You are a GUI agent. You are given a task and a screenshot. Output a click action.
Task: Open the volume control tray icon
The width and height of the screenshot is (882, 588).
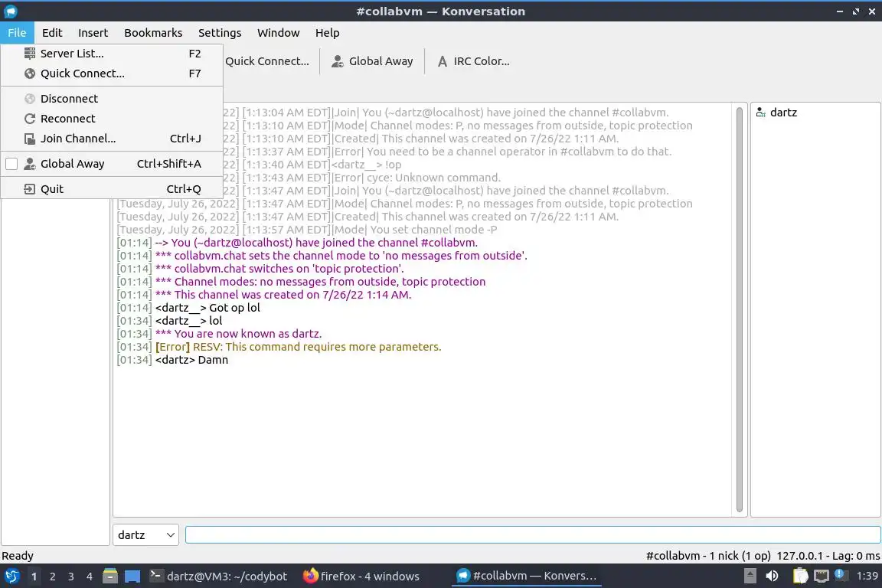pos(773,577)
